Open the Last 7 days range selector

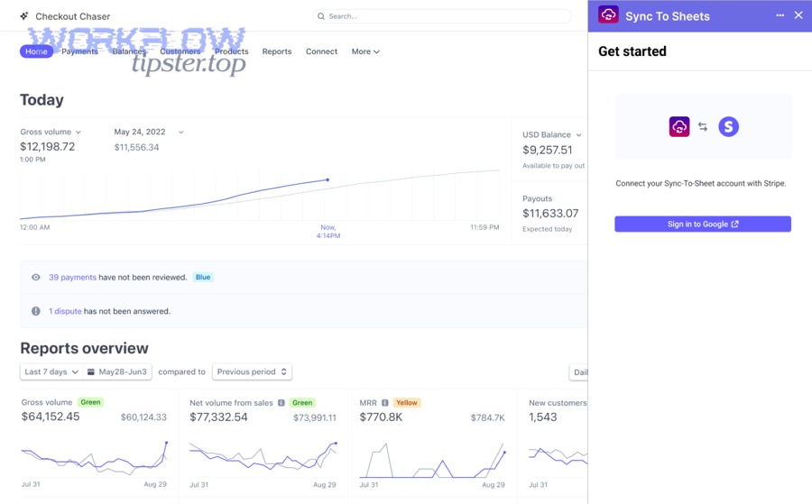click(51, 372)
